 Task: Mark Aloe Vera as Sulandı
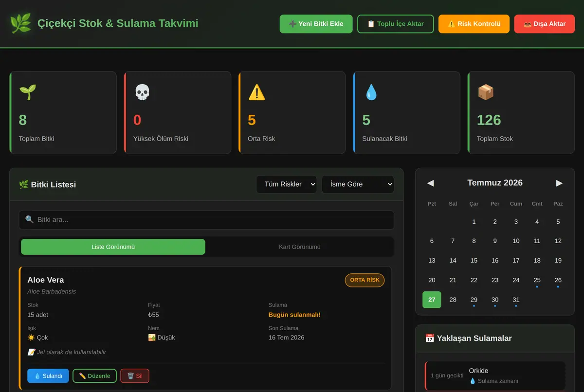[48, 376]
